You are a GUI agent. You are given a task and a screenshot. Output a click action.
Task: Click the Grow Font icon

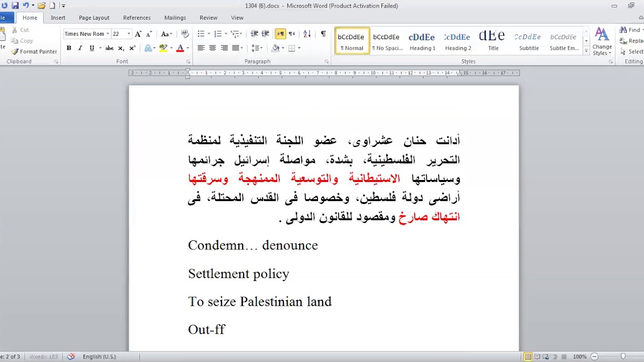tap(138, 34)
